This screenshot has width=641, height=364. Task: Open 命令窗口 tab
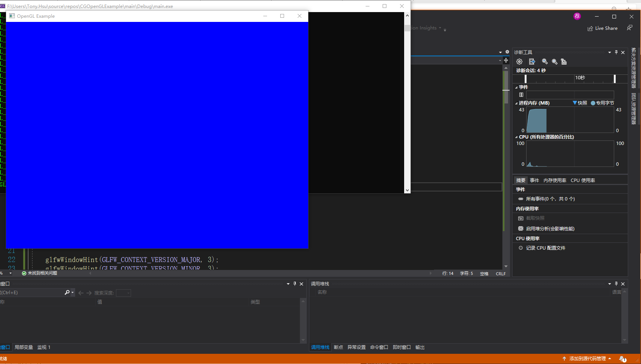(379, 347)
